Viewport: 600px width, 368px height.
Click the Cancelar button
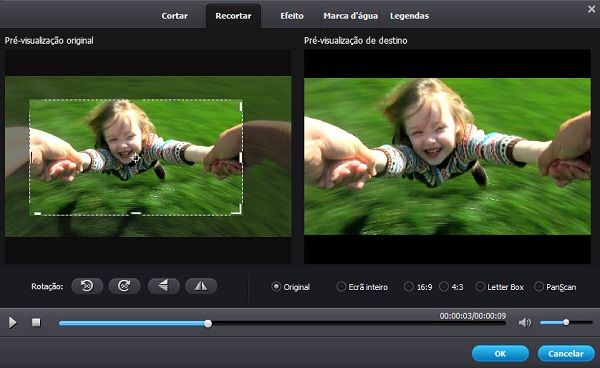coord(566,353)
